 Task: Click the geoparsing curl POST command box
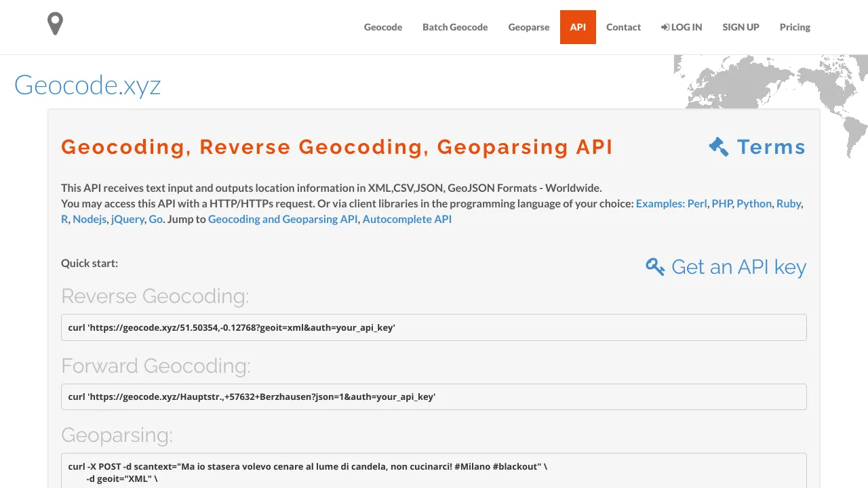point(434,471)
